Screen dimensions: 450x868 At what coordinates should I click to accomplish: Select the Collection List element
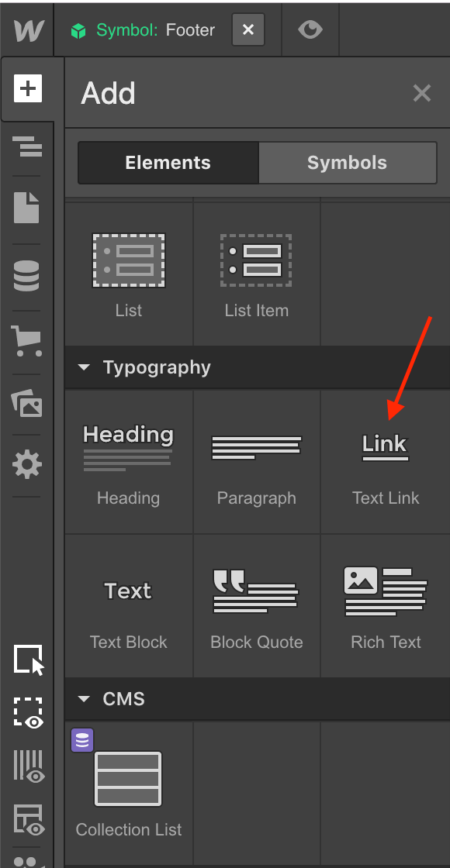click(129, 794)
